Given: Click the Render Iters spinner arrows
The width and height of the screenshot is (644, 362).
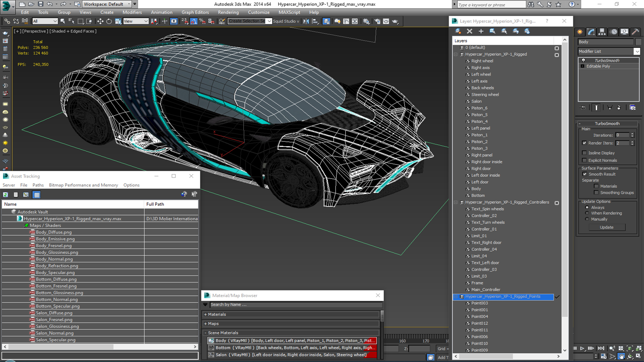Looking at the screenshot, I should coord(632,143).
